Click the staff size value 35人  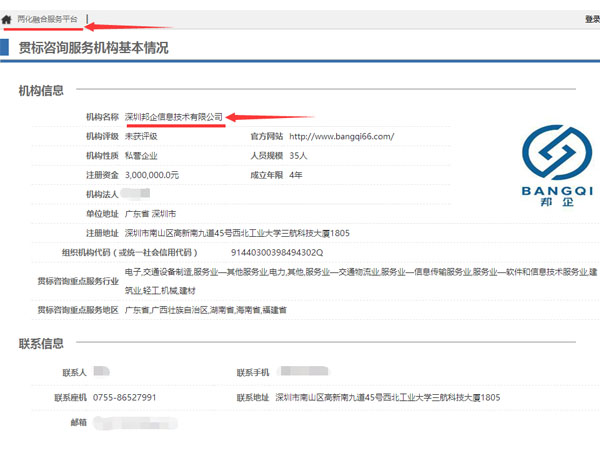298,156
